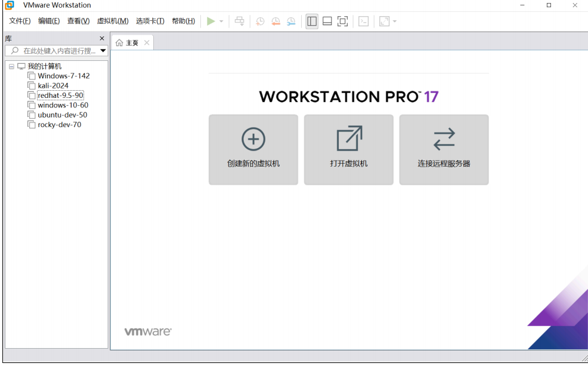Select the rocky-dev-70 virtual machine
Image resolution: width=588 pixels, height=366 pixels.
coord(59,125)
